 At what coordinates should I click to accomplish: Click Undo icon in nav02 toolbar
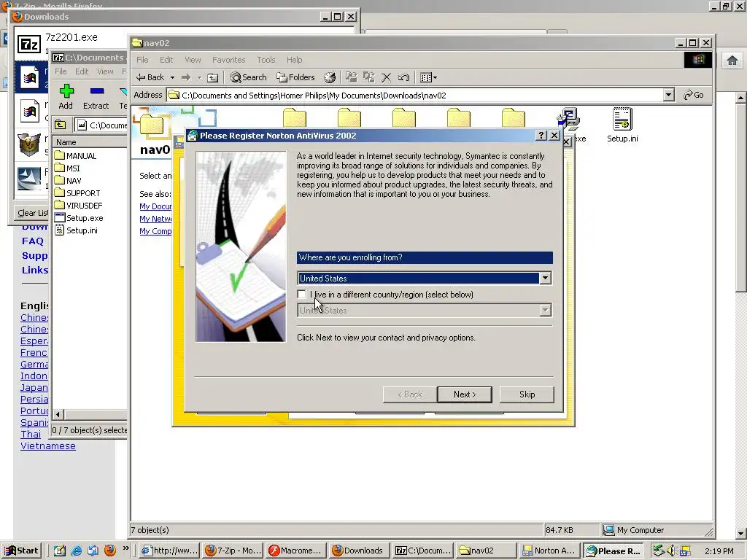click(x=403, y=77)
